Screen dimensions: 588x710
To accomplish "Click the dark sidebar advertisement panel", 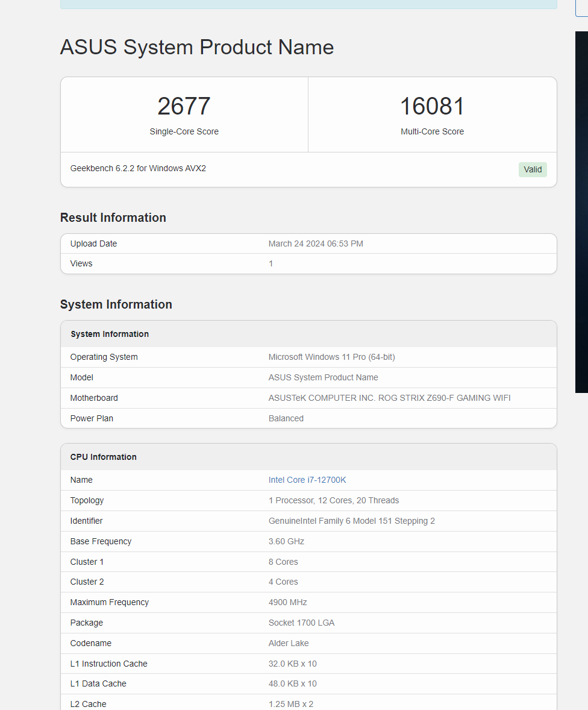I will 581,212.
